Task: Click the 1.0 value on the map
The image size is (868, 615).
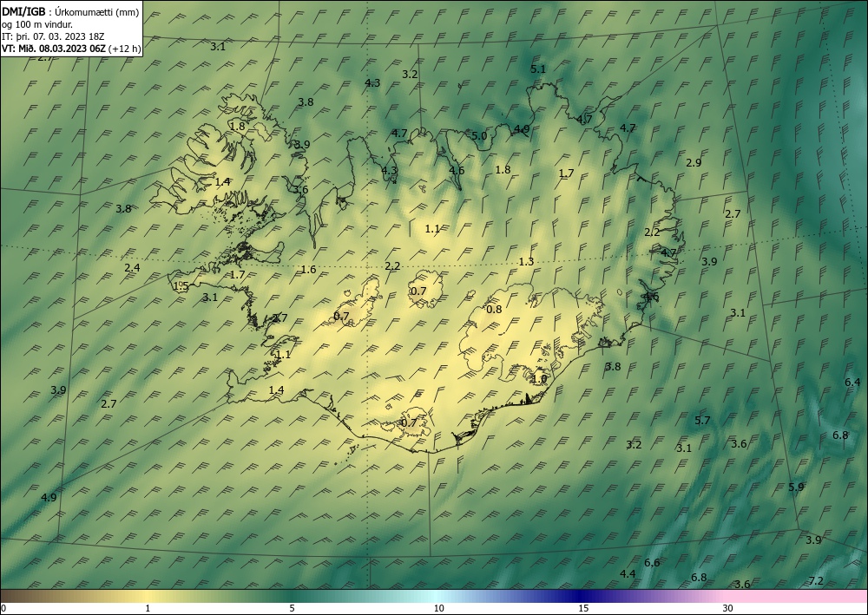Action: point(539,379)
